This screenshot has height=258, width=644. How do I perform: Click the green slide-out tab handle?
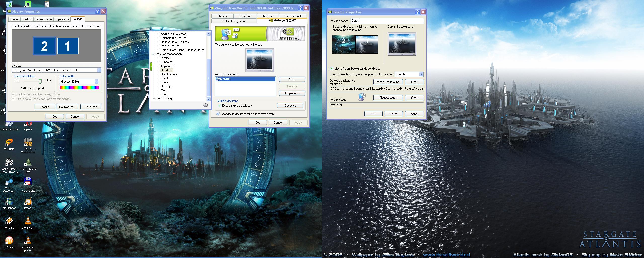[151, 67]
